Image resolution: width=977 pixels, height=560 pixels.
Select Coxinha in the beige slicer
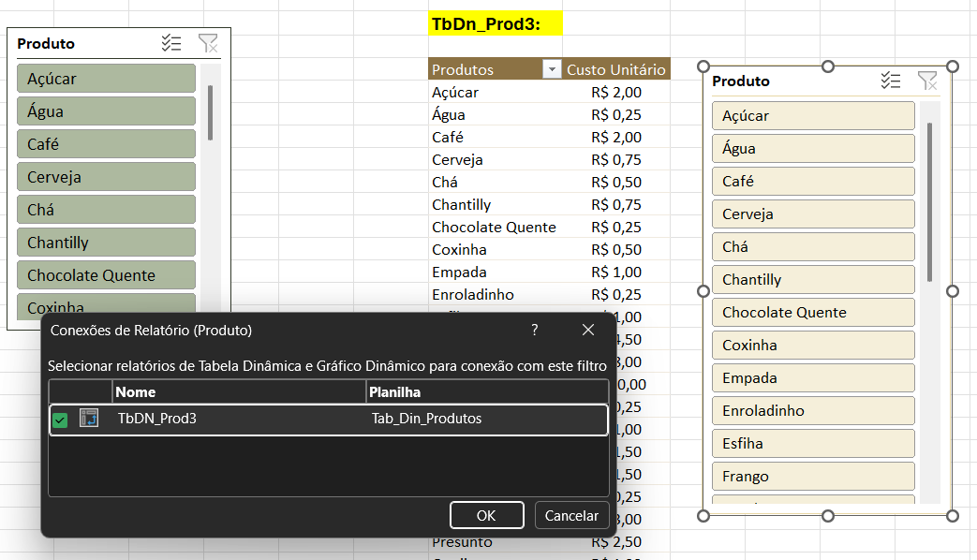813,346
